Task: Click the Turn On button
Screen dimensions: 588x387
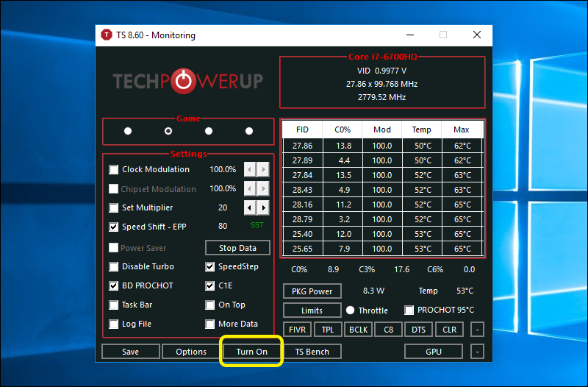Action: click(x=251, y=352)
